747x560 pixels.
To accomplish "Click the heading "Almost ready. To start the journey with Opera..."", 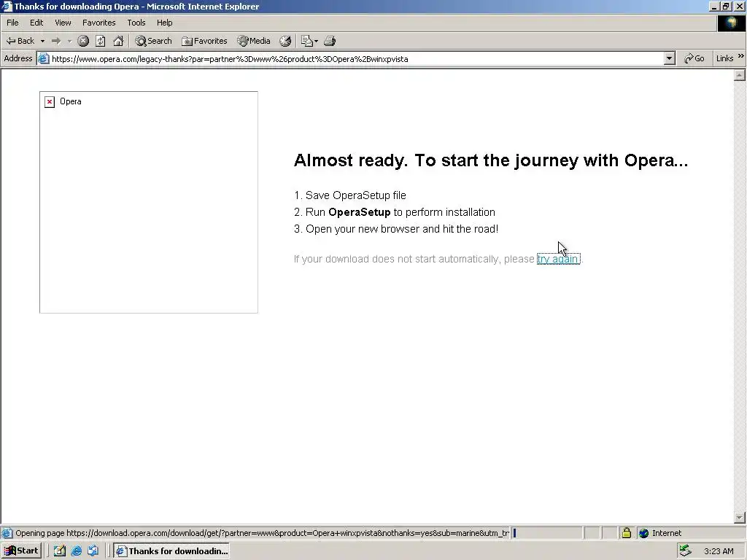I will tap(491, 160).
